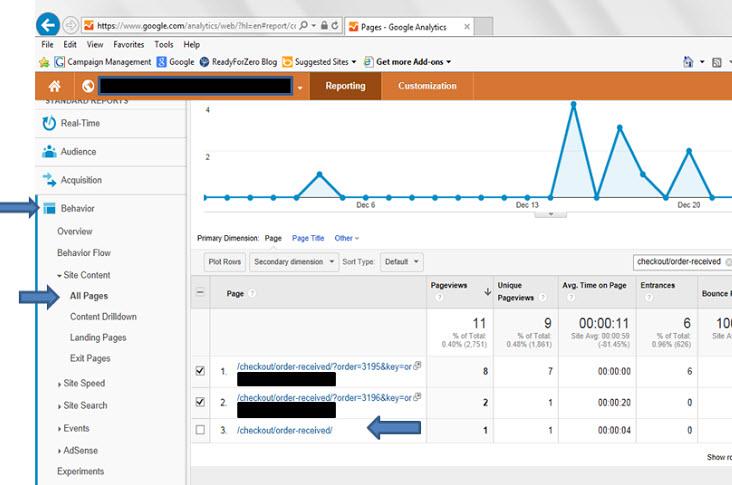Click the Avg. Time on Page help icon

point(570,297)
